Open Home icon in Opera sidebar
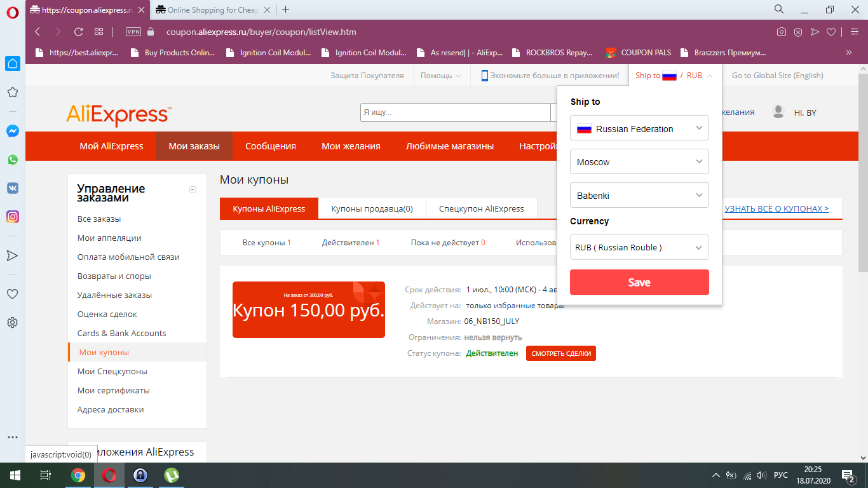868x488 pixels. (12, 64)
